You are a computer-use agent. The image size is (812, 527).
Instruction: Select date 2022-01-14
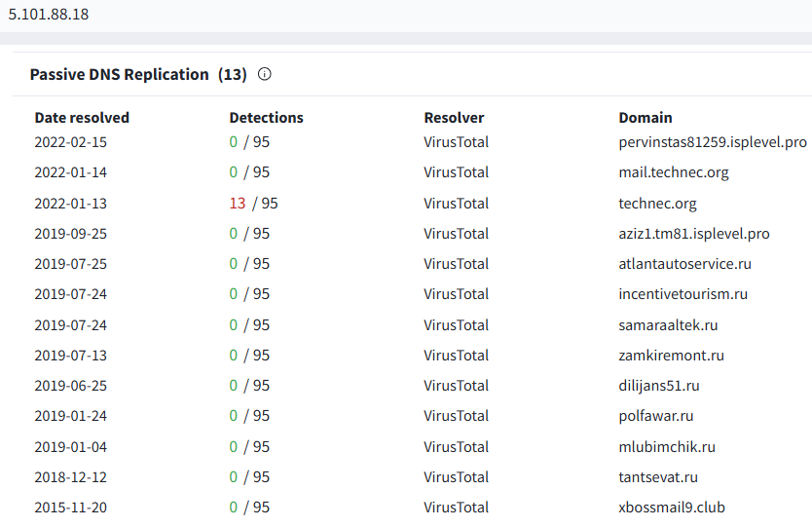coord(70,172)
